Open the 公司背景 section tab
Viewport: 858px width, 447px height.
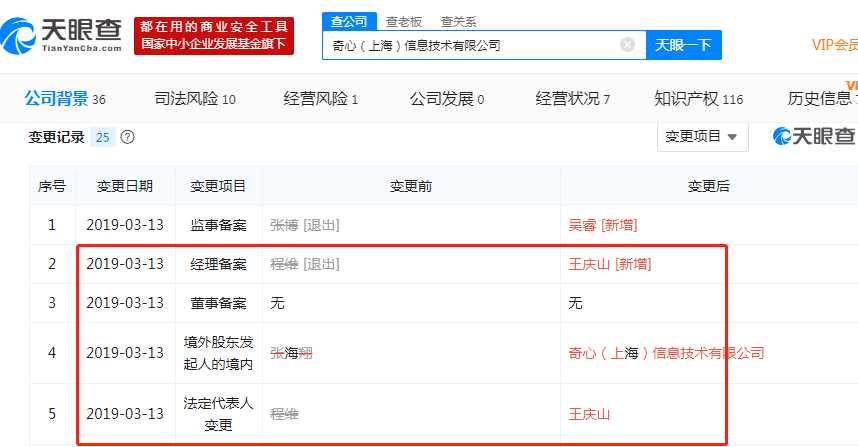click(65, 99)
